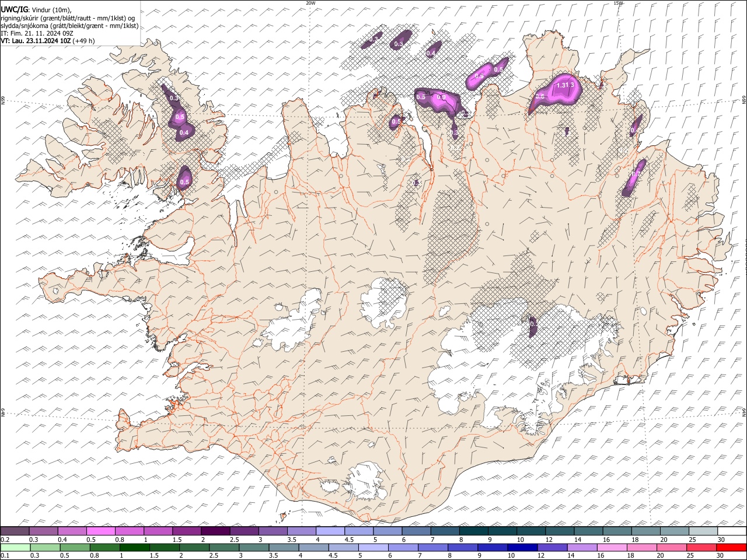The image size is (747, 560).
Task: Select the lower row light green 0.3 swatch
Action: tap(44, 548)
